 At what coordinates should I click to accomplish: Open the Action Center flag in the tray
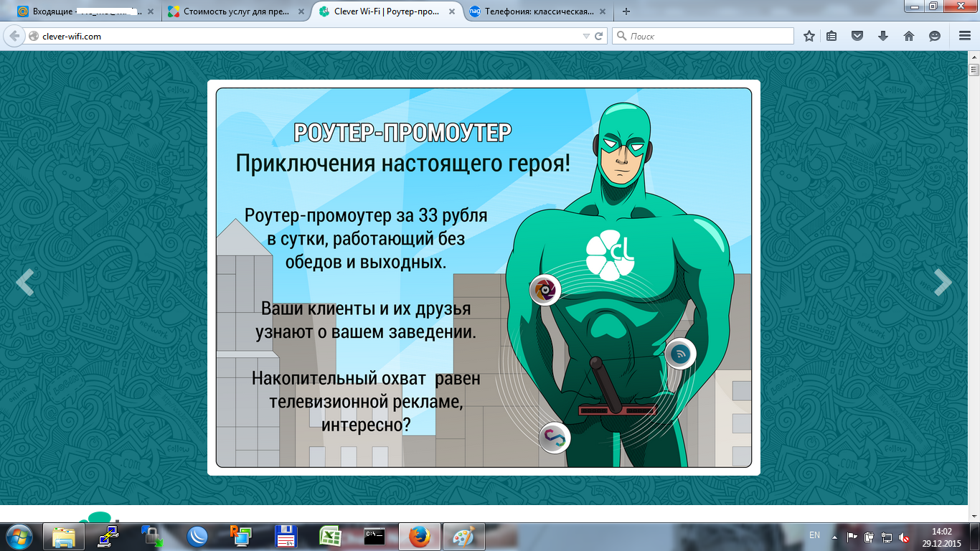tap(852, 537)
